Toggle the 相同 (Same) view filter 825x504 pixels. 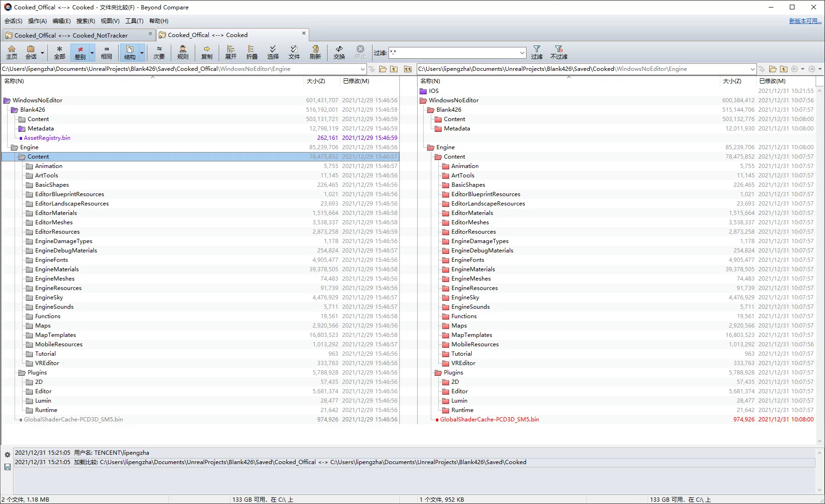tap(107, 52)
